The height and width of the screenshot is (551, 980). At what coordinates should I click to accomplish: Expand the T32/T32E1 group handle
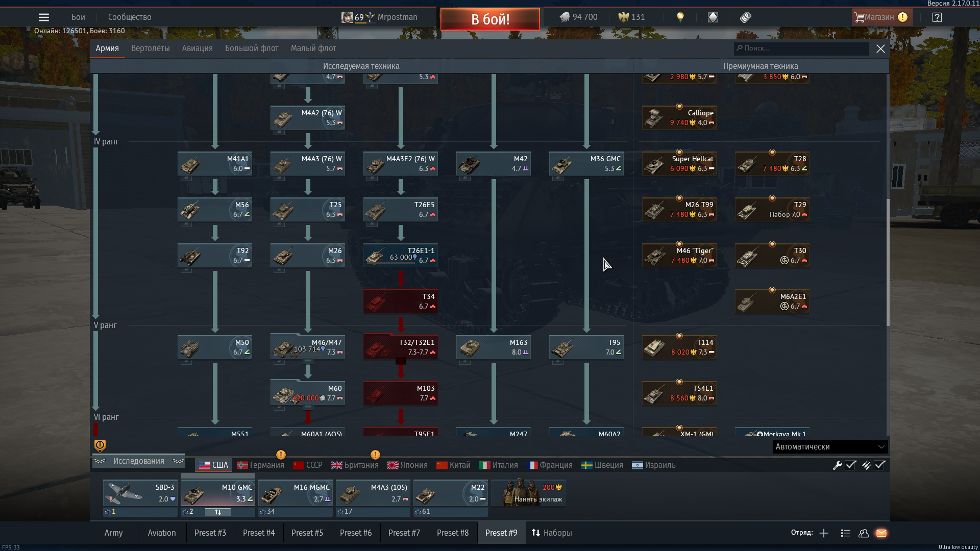coord(401,361)
